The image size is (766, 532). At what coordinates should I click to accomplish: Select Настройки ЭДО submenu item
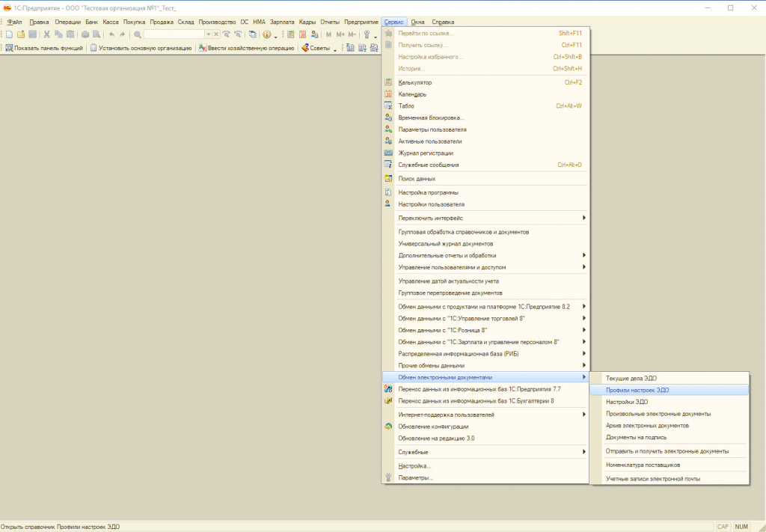(670, 402)
